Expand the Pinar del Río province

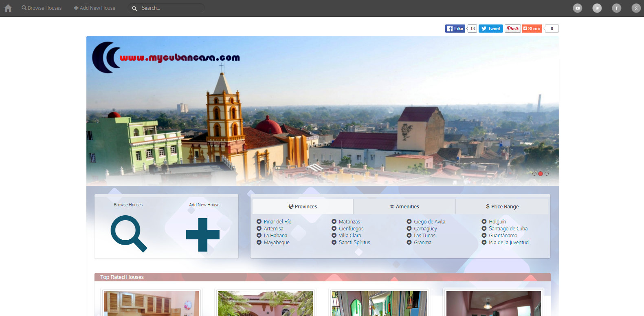(274, 222)
